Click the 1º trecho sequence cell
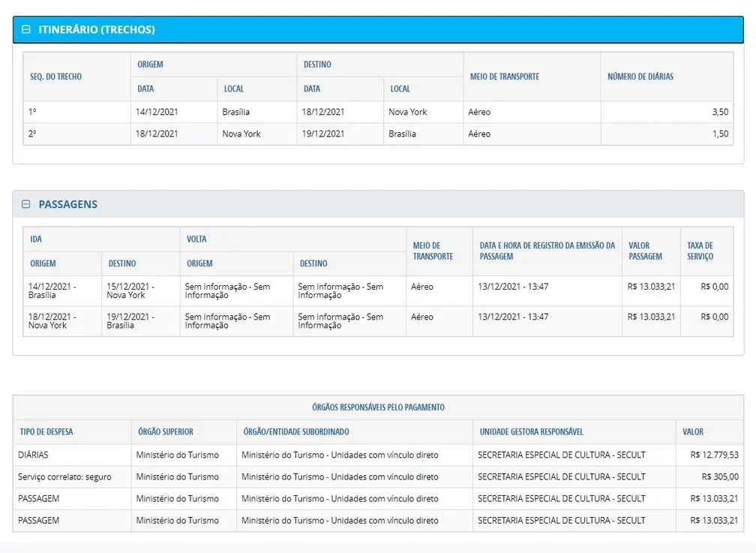Image resolution: width=756 pixels, height=553 pixels. click(x=33, y=112)
